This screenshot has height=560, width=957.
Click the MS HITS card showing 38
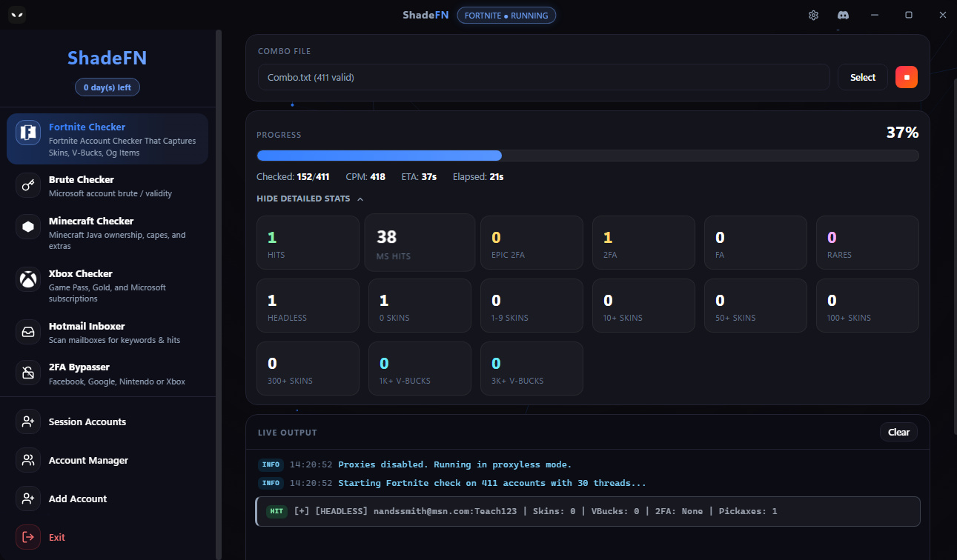420,242
